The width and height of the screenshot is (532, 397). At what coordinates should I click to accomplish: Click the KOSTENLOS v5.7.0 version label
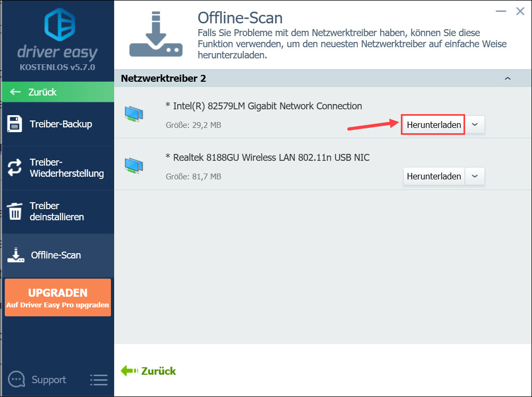[57, 67]
